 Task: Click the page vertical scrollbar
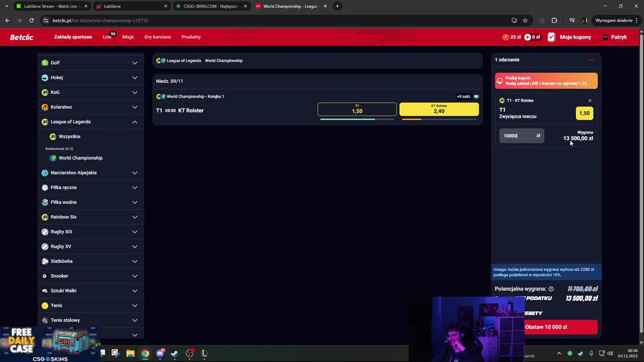click(641, 186)
